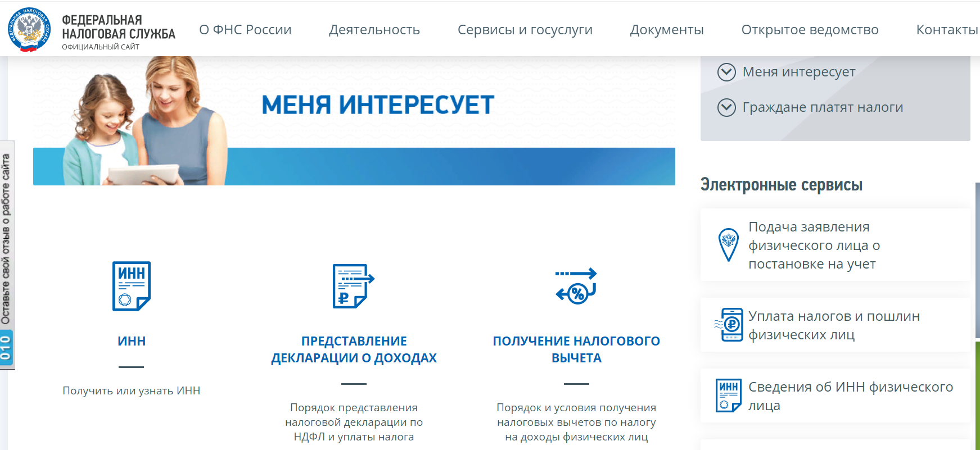Click the Получить или узнать ИНН description
Viewport: 980px width, 450px height.
tap(132, 390)
